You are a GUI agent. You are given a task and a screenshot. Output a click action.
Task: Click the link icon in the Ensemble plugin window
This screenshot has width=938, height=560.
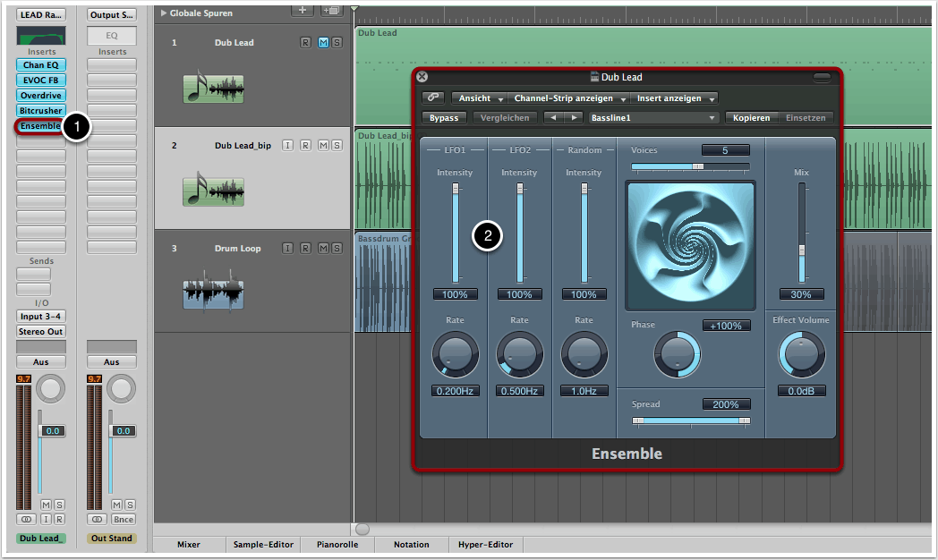click(434, 98)
